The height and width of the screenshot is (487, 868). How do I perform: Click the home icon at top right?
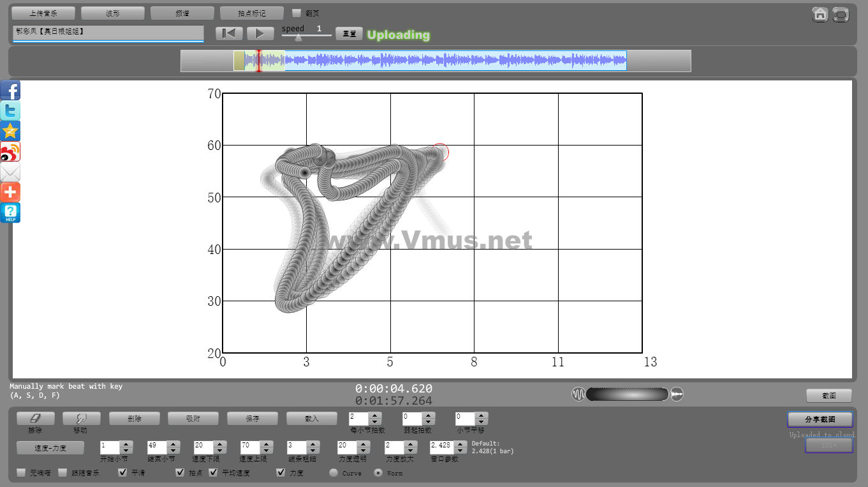(x=820, y=15)
